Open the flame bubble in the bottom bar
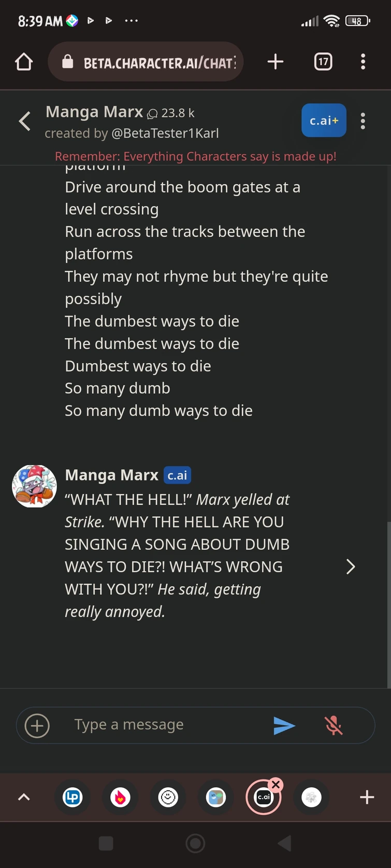 coord(120,797)
